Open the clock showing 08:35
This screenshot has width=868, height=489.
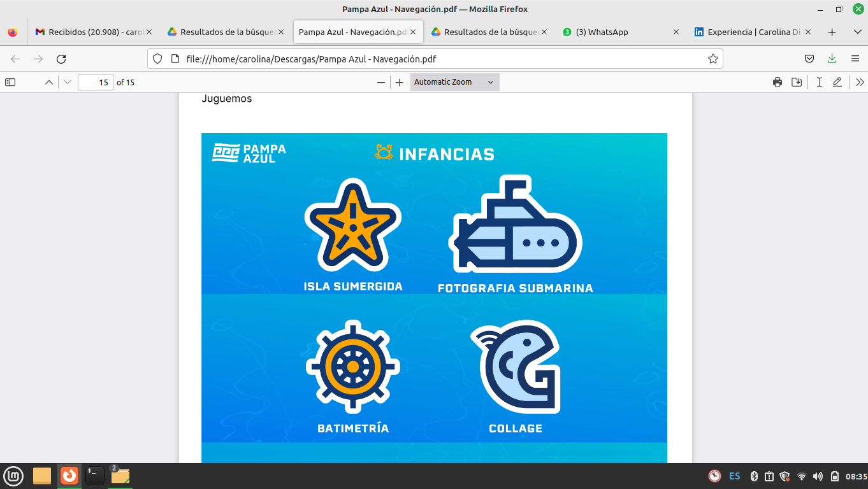point(856,476)
